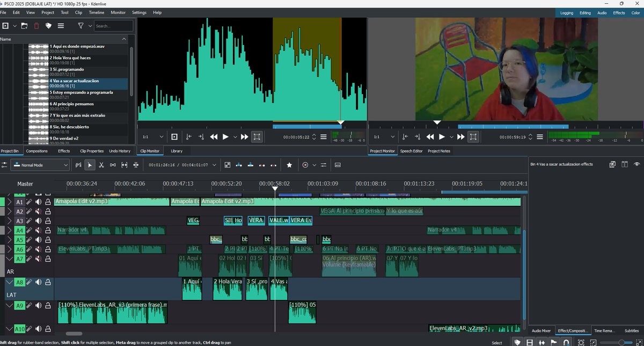Click the favorite effects star icon
The height and width of the screenshot is (346, 644).
pyautogui.click(x=289, y=165)
